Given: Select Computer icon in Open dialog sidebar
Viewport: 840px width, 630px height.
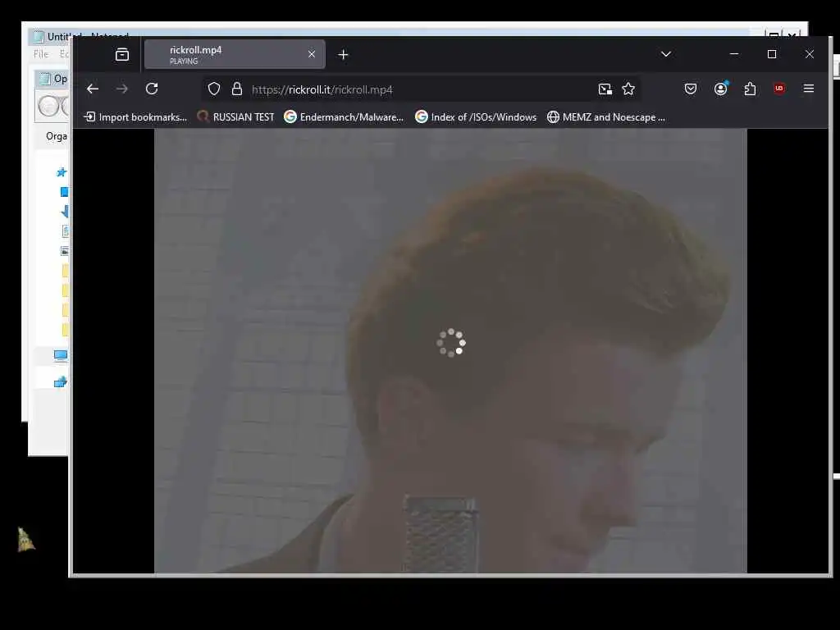Looking at the screenshot, I should click(x=60, y=356).
